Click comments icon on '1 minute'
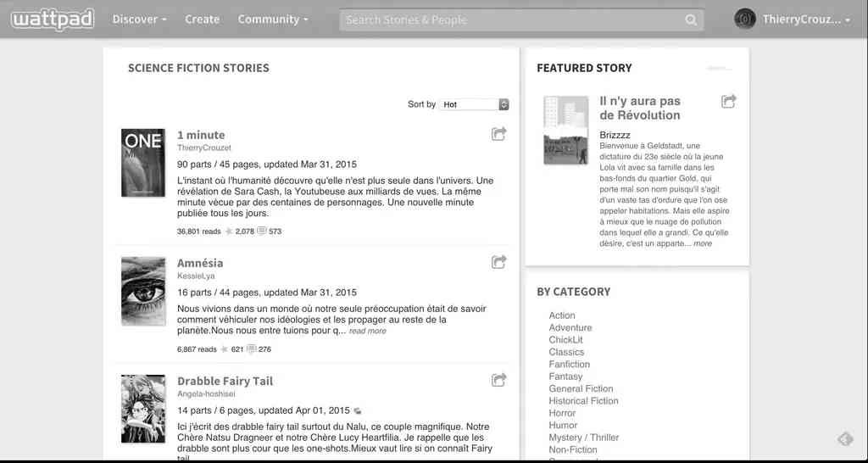Screen dimensions: 868x463 pyautogui.click(x=262, y=231)
